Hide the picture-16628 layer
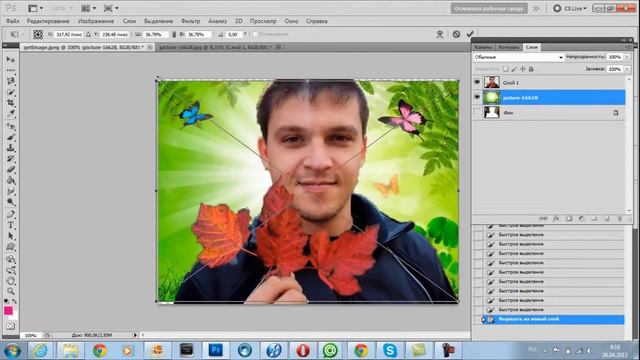Viewport: 640px width, 360px height. pyautogui.click(x=477, y=98)
